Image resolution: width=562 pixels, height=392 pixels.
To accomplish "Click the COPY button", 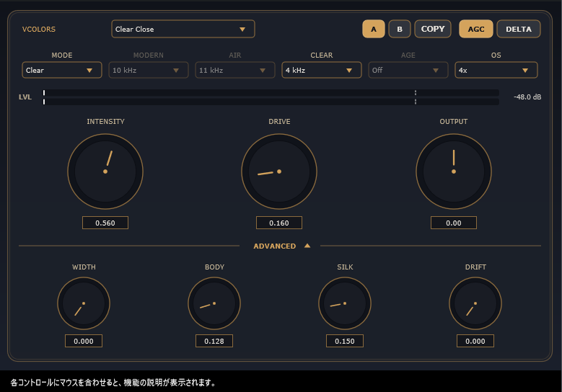I will tap(433, 29).
